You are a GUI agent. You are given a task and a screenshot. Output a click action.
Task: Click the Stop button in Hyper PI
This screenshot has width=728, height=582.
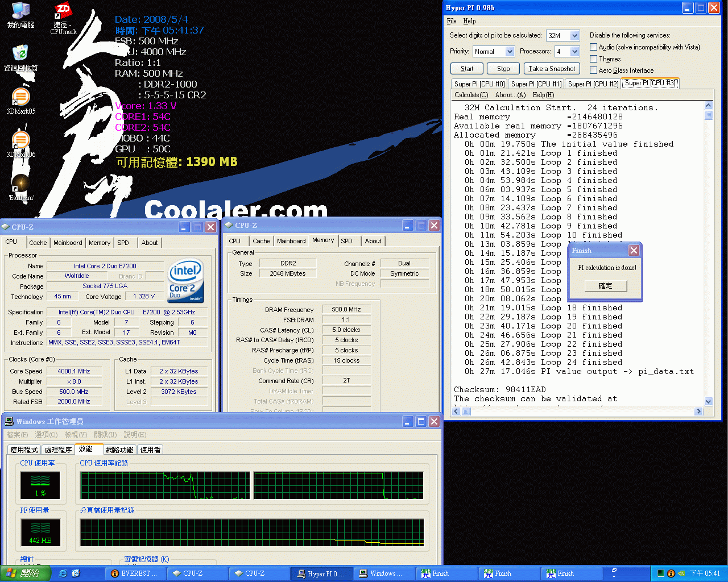click(x=503, y=69)
